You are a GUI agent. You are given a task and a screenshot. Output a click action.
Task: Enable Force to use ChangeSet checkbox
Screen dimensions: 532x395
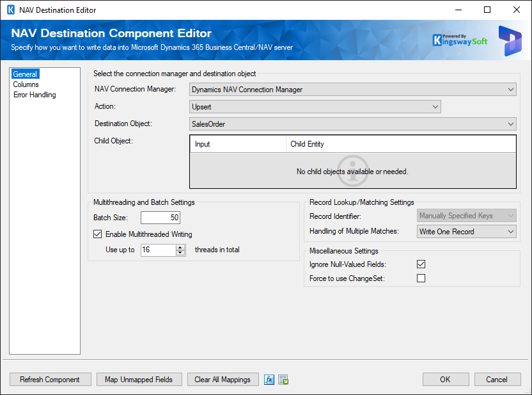coord(421,278)
